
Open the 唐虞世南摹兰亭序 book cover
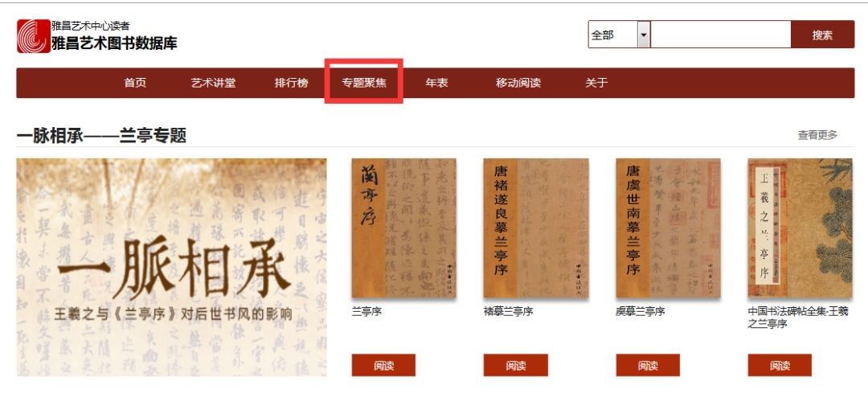pos(668,228)
